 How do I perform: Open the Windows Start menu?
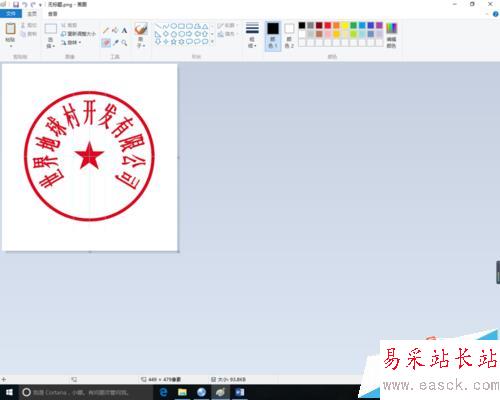[x=9, y=392]
